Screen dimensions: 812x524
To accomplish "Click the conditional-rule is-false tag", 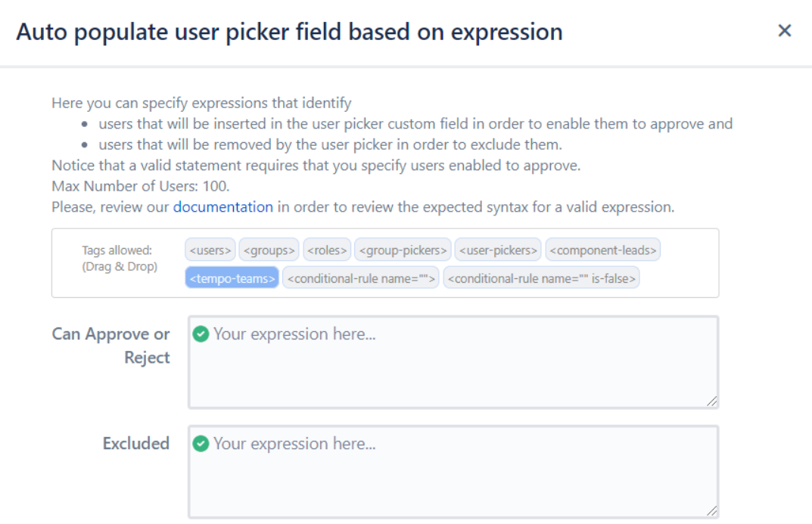I will (541, 278).
